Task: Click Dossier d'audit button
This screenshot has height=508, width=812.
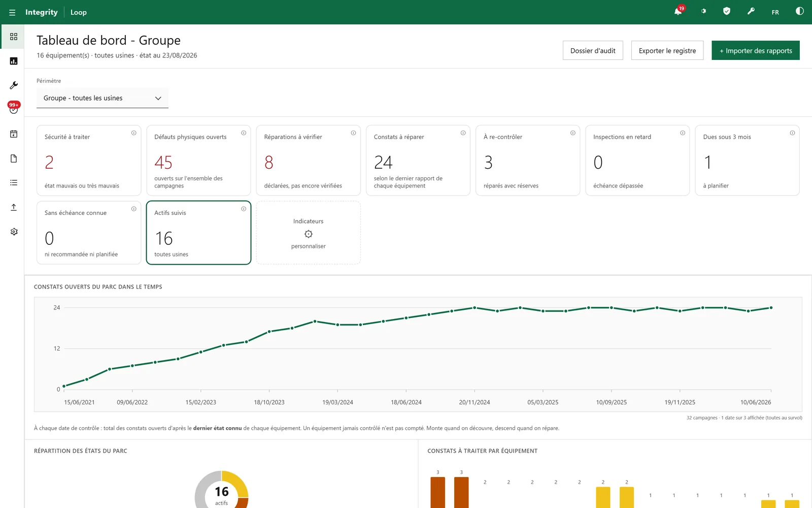Action: pos(593,50)
